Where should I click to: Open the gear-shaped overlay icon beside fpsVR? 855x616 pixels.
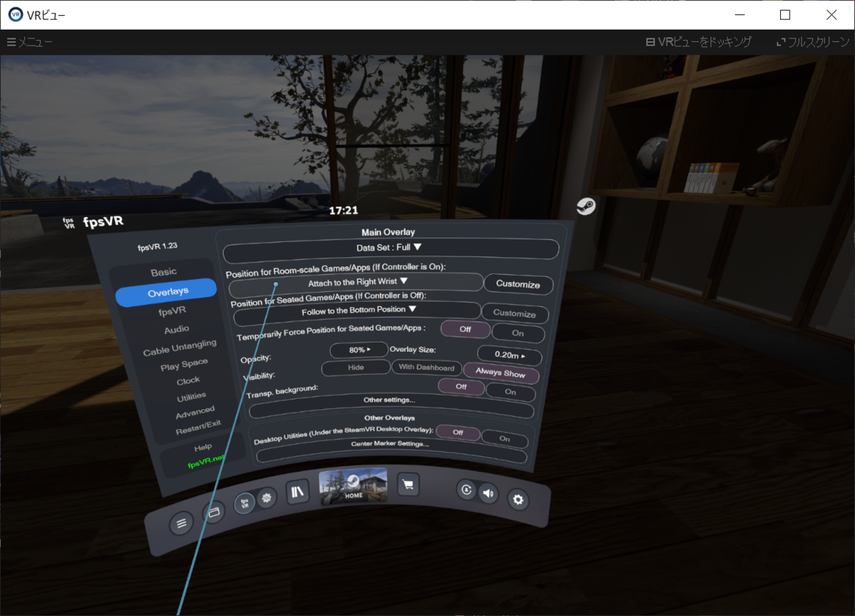(266, 498)
